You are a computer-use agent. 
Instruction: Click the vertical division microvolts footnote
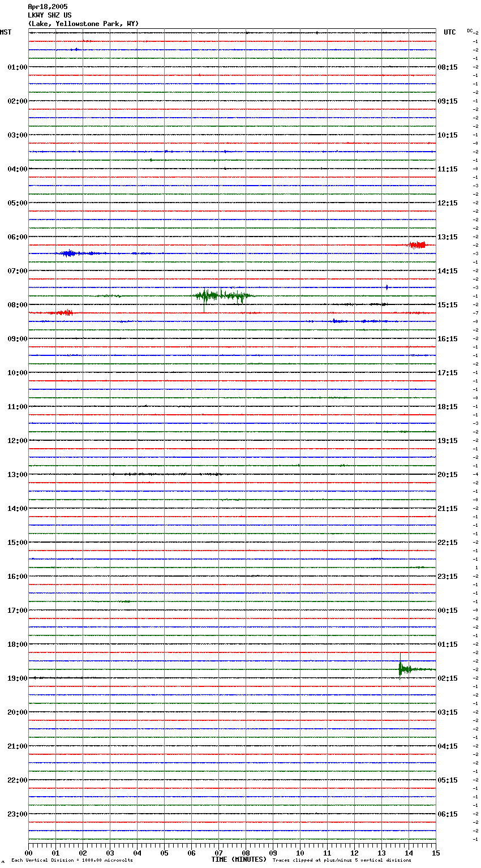pyautogui.click(x=72, y=861)
